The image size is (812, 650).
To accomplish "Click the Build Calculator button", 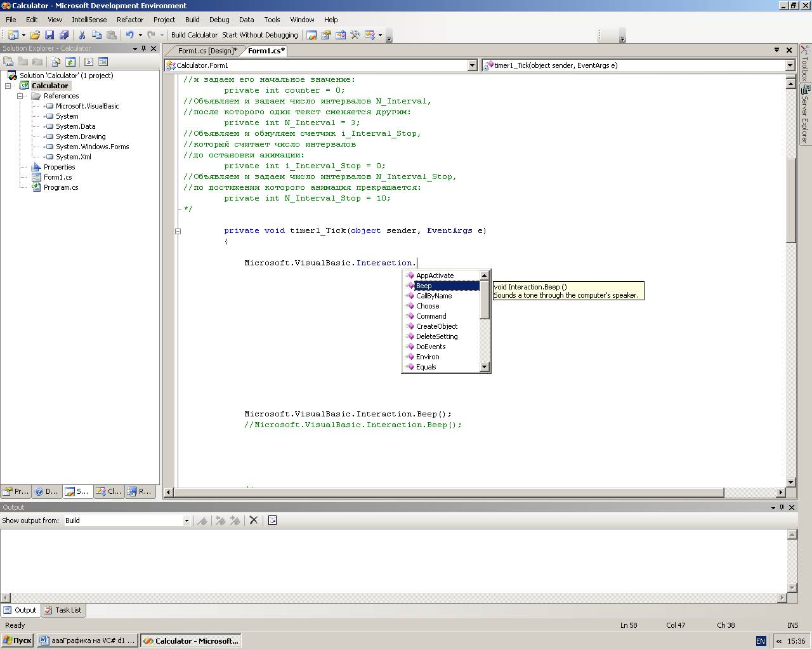I will (194, 35).
